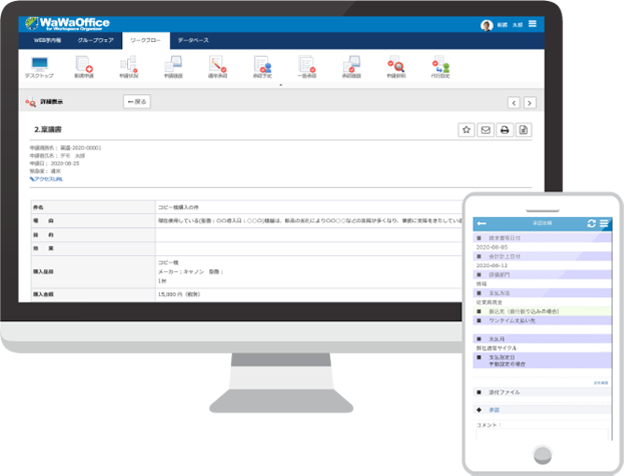The width and height of the screenshot is (625, 476).
Task: Go to the previous record using left chevron
Action: pyautogui.click(x=514, y=102)
